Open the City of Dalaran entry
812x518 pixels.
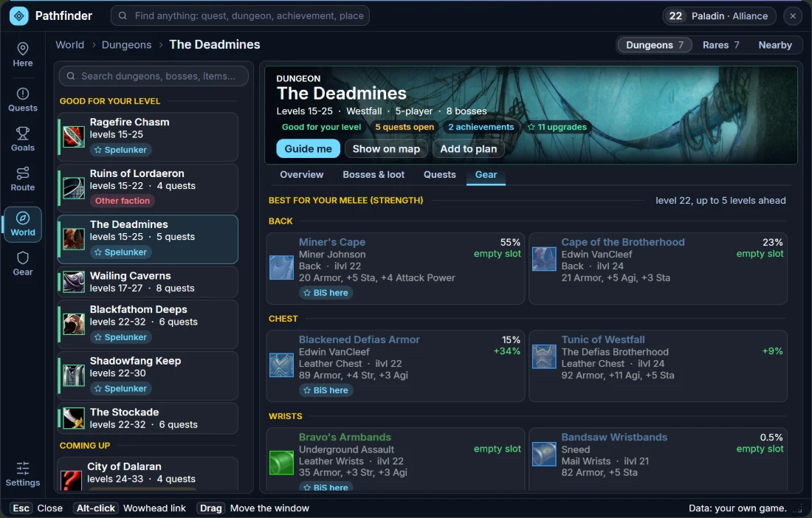[148, 474]
